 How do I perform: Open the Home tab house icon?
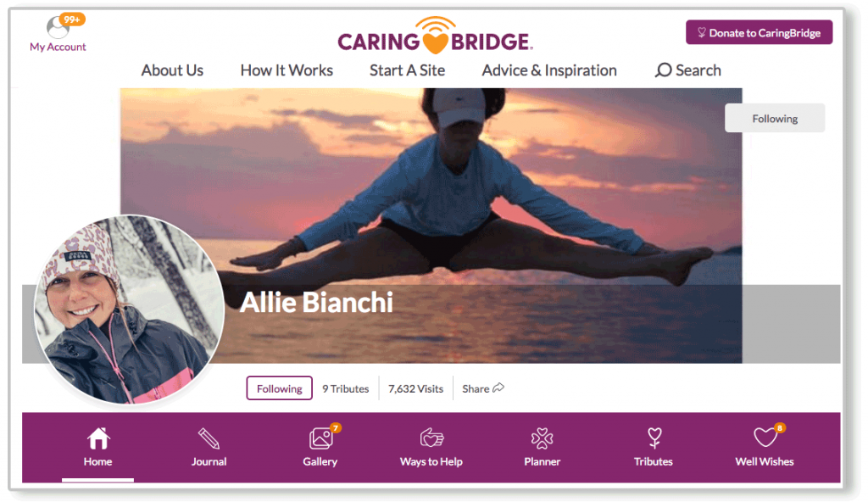point(98,438)
